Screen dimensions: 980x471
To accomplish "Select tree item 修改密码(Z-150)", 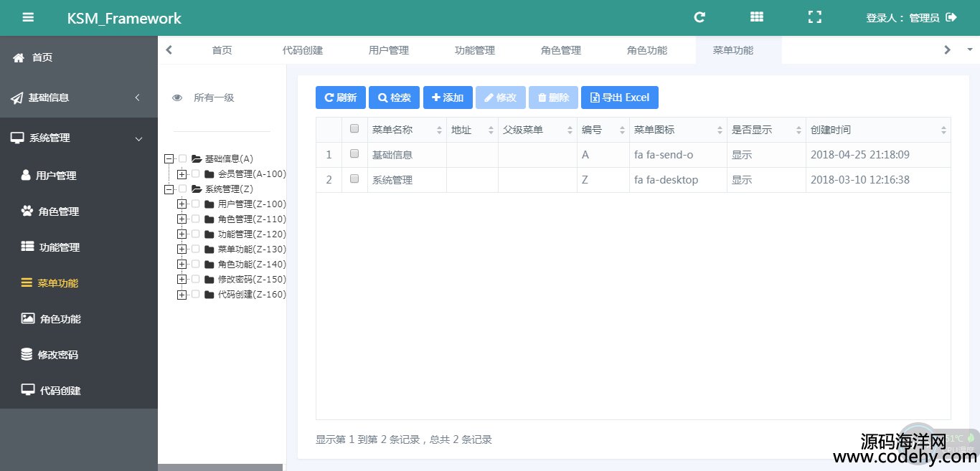I will 252,280.
